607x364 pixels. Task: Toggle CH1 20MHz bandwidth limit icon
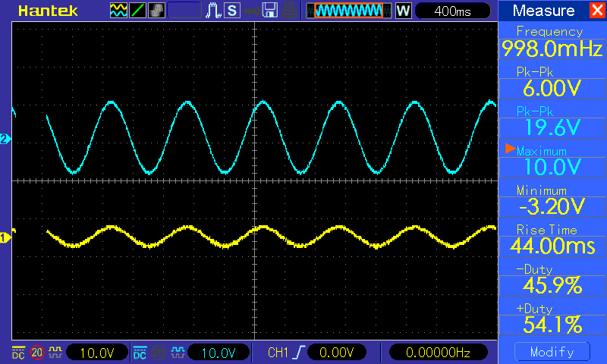click(37, 353)
